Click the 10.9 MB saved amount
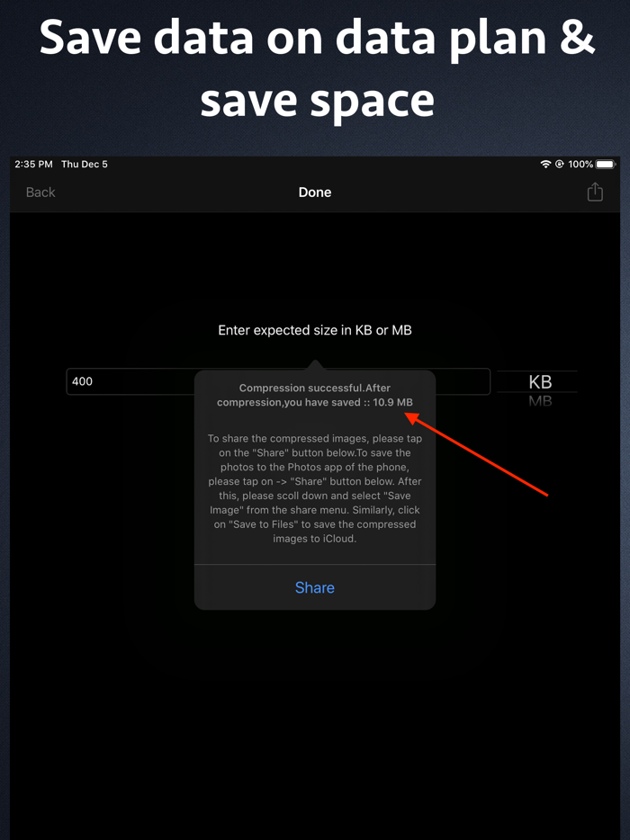This screenshot has height=840, width=630. click(392, 402)
